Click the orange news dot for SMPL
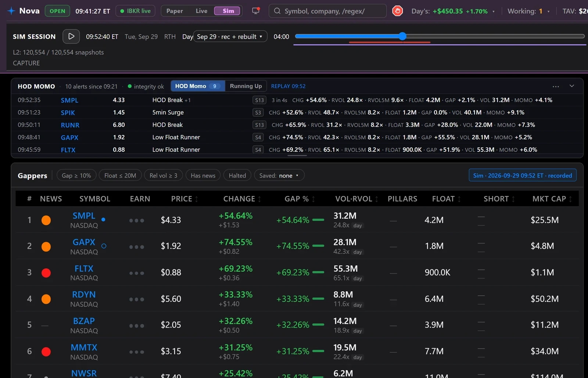 (46, 220)
